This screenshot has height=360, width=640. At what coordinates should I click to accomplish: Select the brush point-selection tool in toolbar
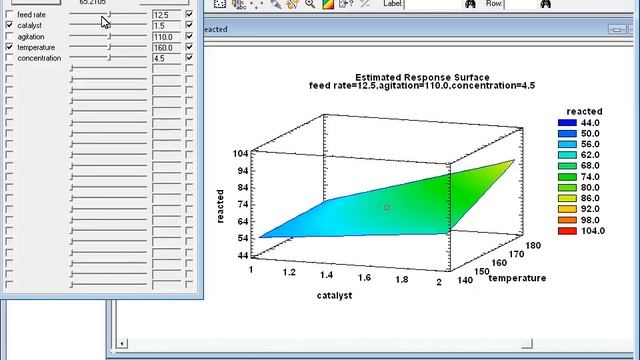[220, 4]
